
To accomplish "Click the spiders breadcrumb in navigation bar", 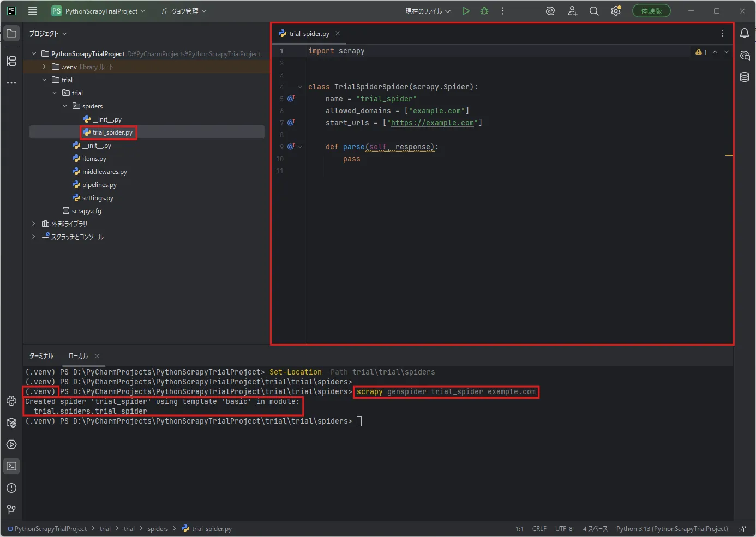I will click(158, 529).
